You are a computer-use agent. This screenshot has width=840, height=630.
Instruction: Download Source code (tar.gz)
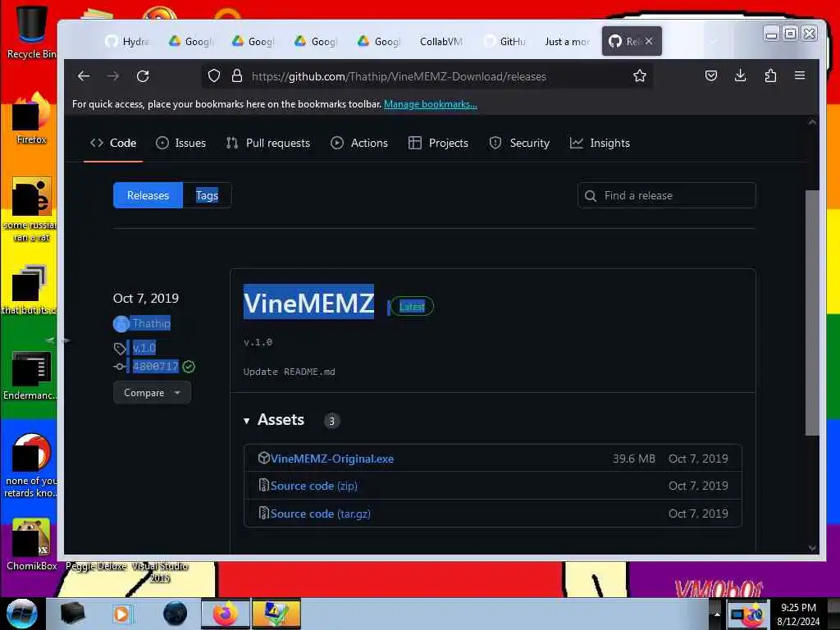[x=321, y=514]
